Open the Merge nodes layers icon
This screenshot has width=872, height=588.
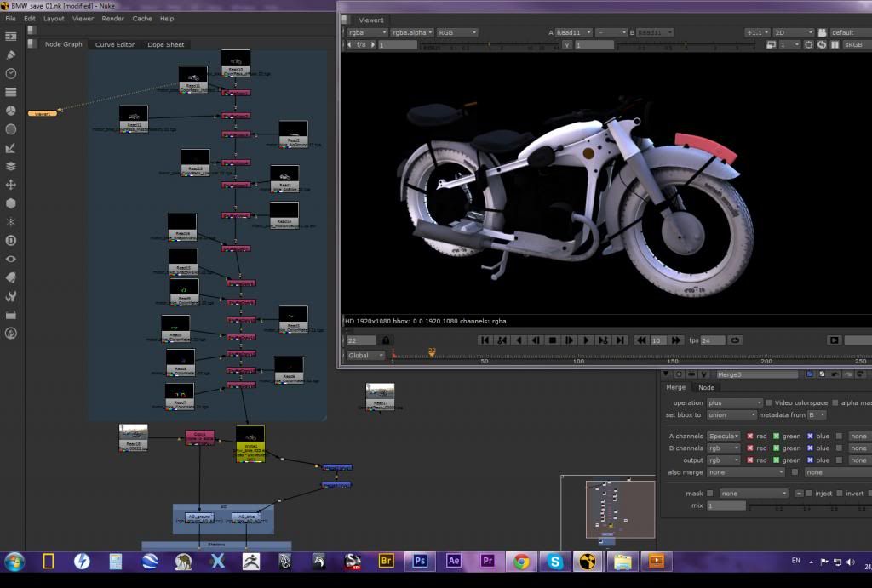point(10,166)
